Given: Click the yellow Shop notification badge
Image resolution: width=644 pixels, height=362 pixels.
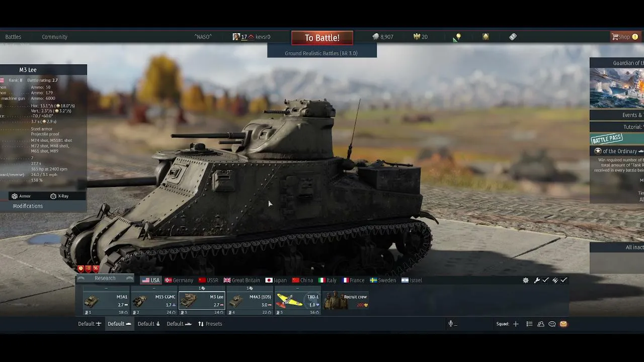Looking at the screenshot, I should pyautogui.click(x=635, y=37).
